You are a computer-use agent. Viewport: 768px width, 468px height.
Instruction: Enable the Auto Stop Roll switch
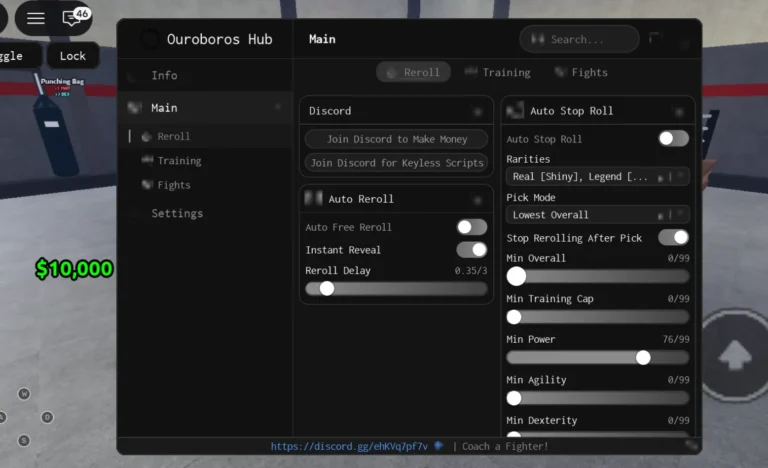pos(673,138)
